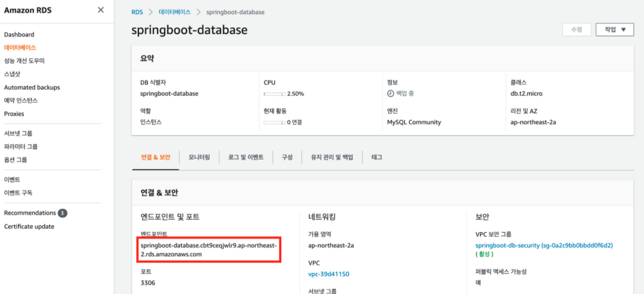The image size is (644, 294).
Task: Select 데이터베이스 in the sidebar
Action: [x=20, y=48]
